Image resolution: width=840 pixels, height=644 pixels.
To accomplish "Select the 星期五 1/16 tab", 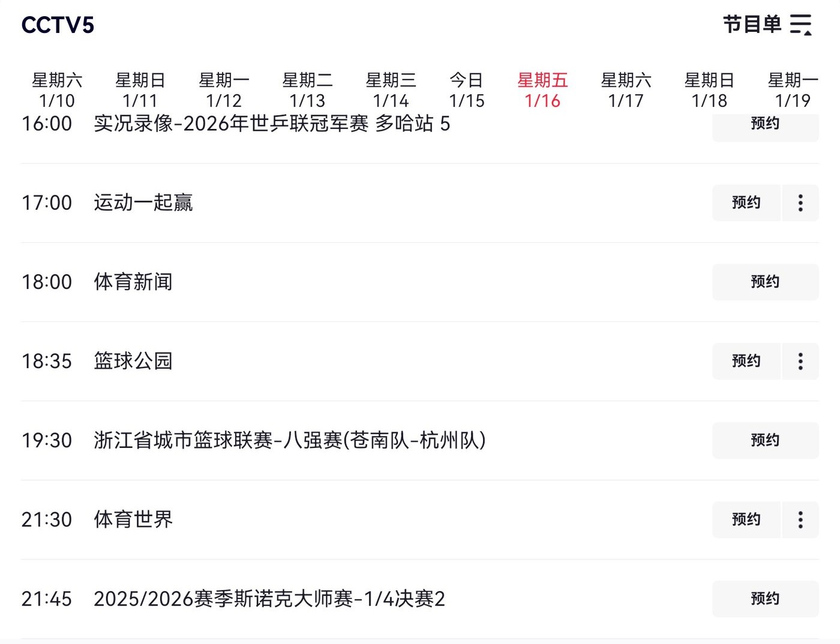I will [x=542, y=90].
